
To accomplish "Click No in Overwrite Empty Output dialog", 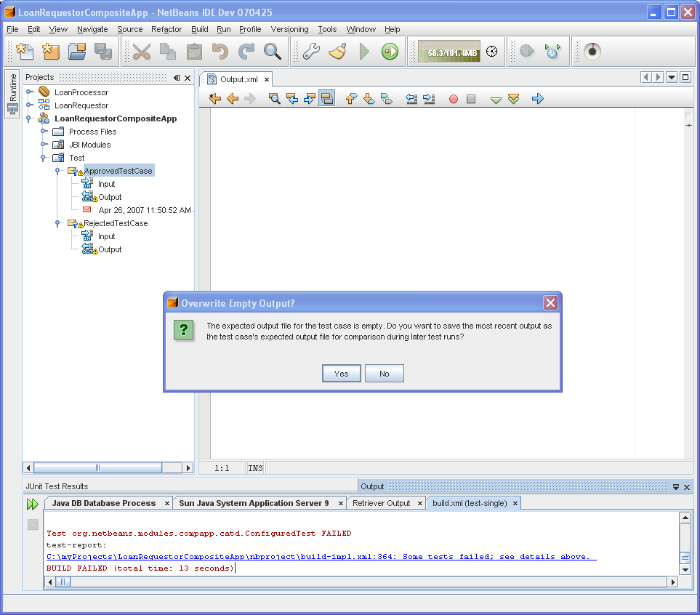I will coord(384,374).
